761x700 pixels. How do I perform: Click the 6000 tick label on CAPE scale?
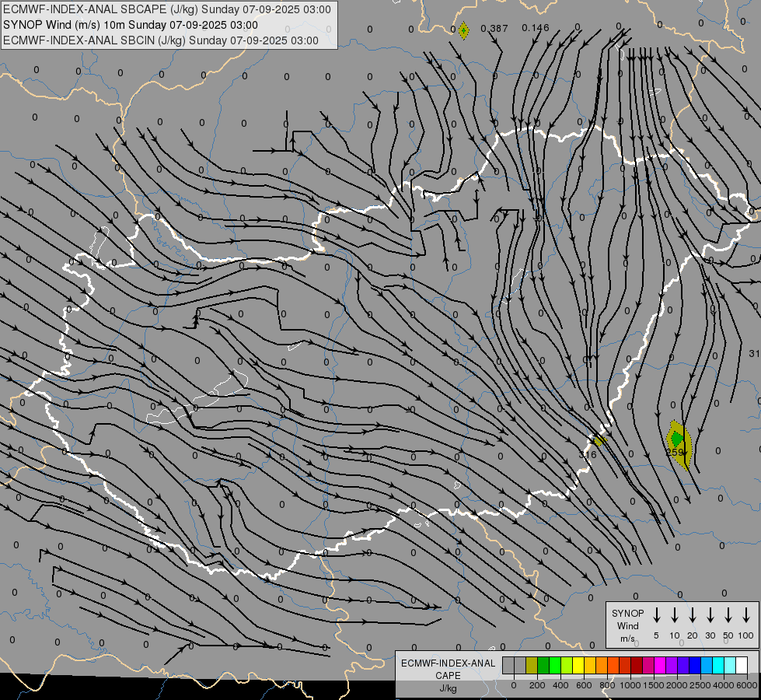pos(747,685)
